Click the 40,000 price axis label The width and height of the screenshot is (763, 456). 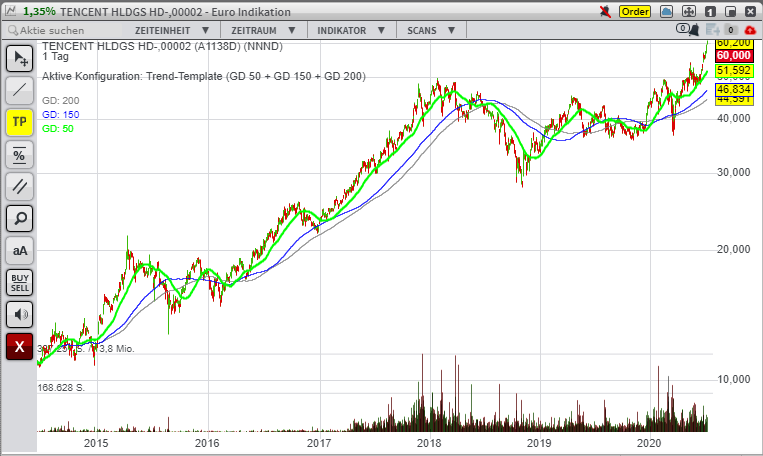click(x=734, y=118)
